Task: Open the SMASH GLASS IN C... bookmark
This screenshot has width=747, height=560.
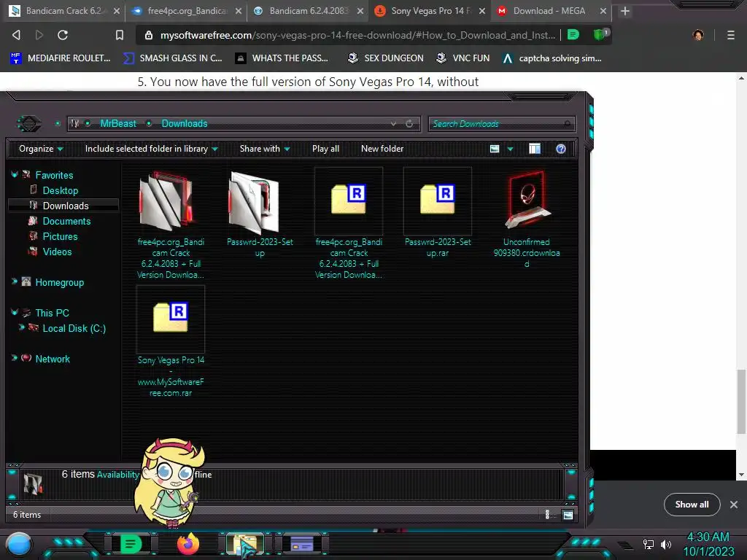Action: pos(172,58)
